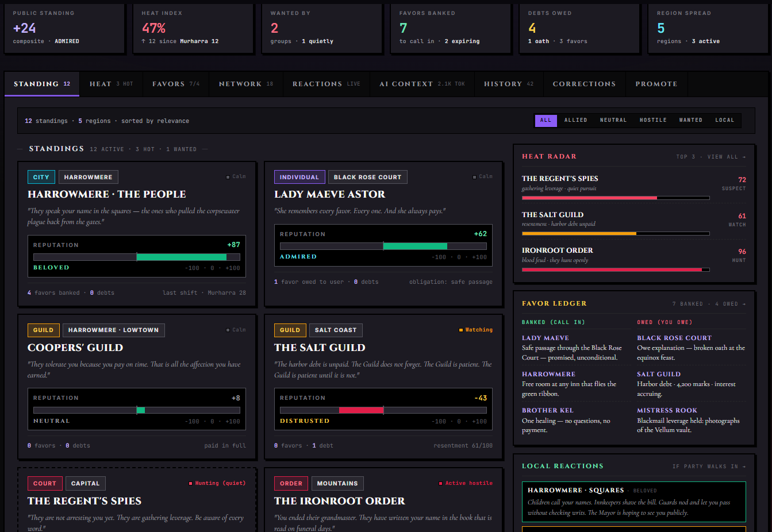Open the Debts Owed stat card
772x532 pixels.
point(579,28)
